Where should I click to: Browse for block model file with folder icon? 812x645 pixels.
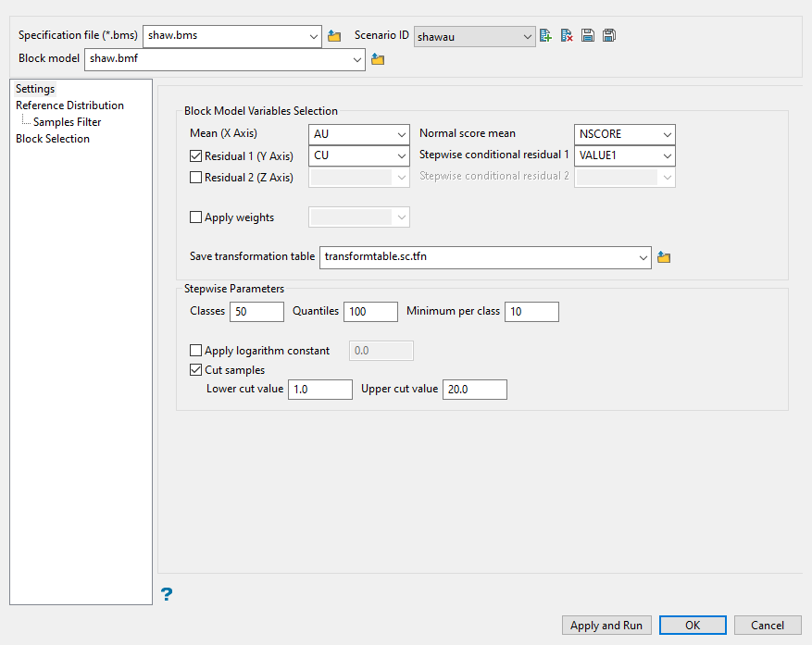(x=378, y=60)
